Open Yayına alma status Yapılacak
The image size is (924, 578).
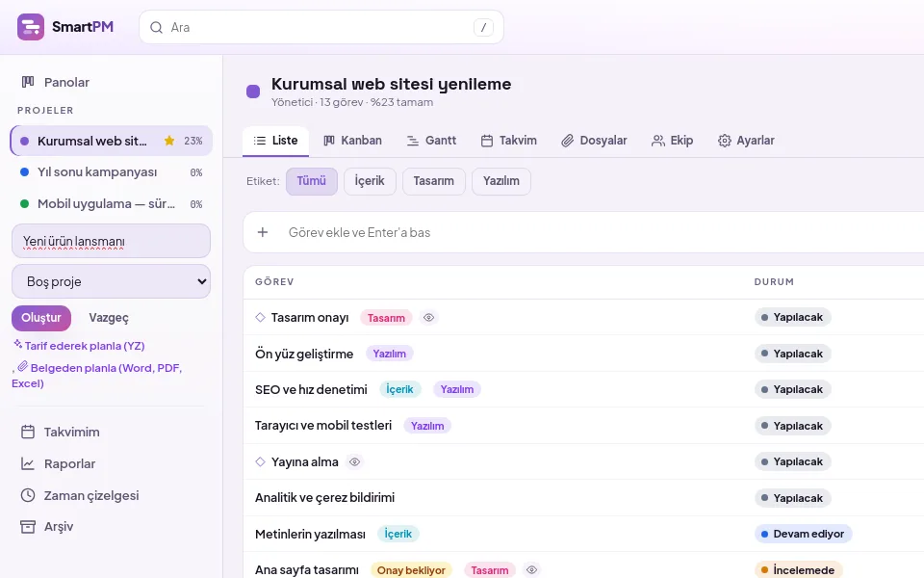(x=792, y=461)
